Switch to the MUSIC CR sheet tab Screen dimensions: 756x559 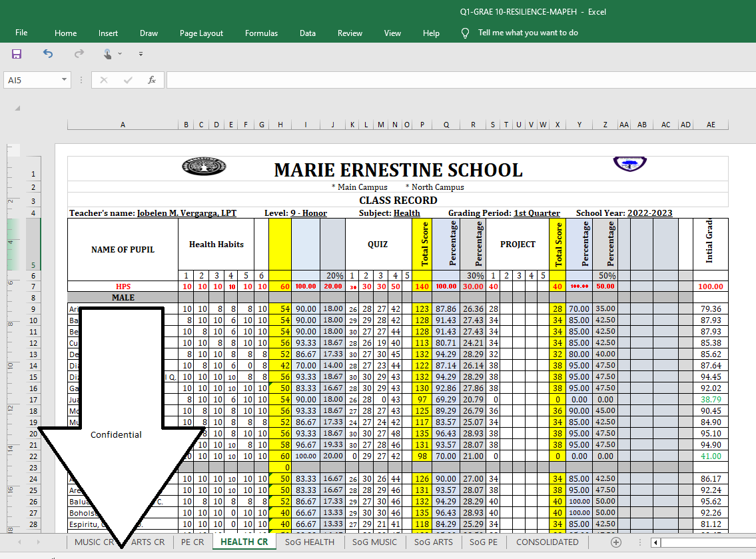point(95,542)
